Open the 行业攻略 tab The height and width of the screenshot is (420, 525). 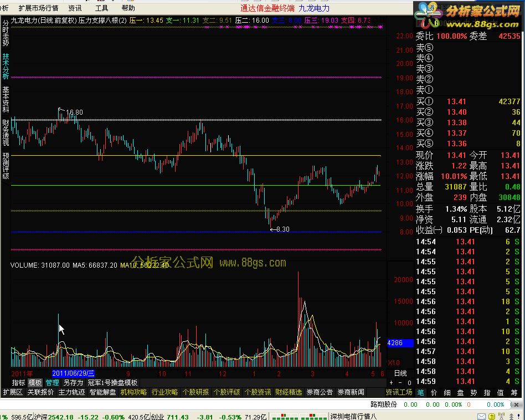coord(164,392)
